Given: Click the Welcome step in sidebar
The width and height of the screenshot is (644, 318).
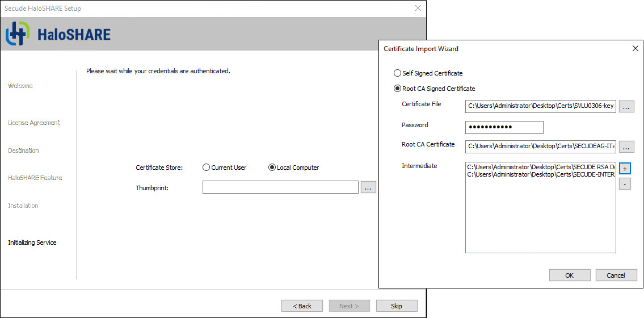Looking at the screenshot, I should coord(20,86).
